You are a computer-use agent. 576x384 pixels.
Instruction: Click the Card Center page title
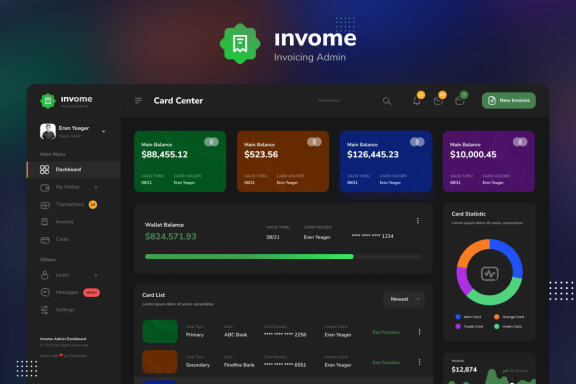point(178,101)
